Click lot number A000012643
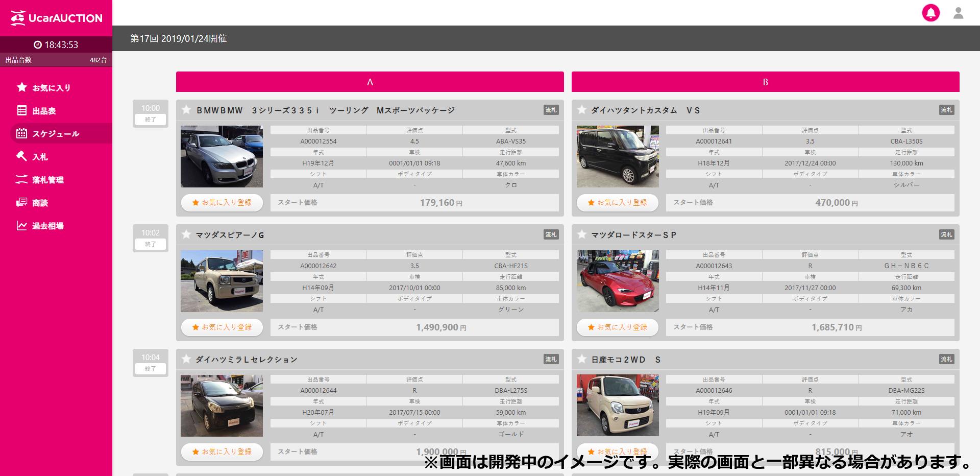980x476 pixels. (x=714, y=266)
